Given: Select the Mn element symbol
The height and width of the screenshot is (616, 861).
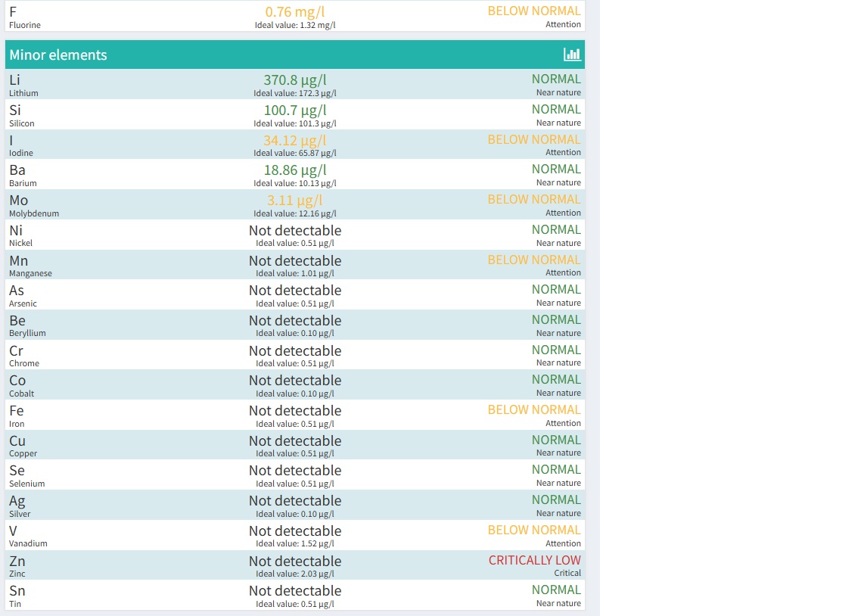Looking at the screenshot, I should pyautogui.click(x=18, y=261).
